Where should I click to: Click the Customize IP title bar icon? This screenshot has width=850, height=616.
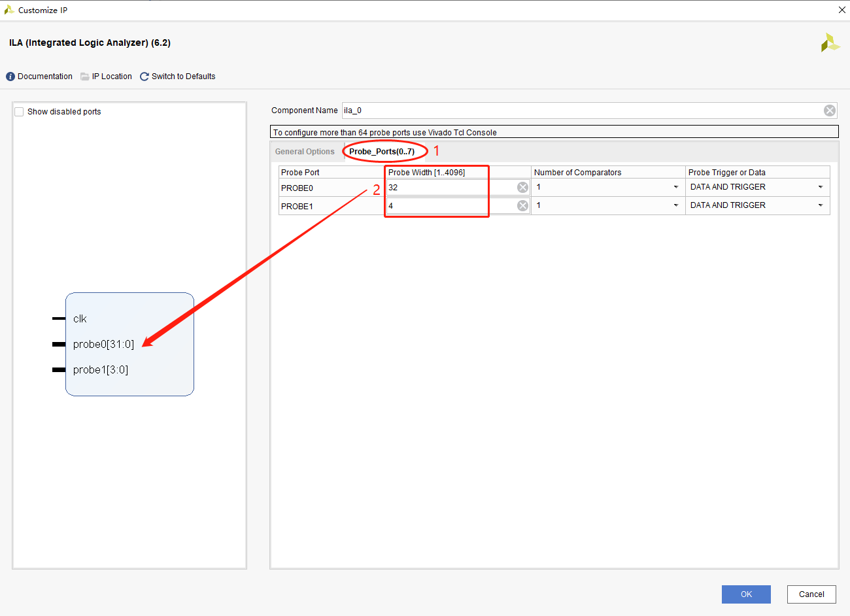point(9,10)
